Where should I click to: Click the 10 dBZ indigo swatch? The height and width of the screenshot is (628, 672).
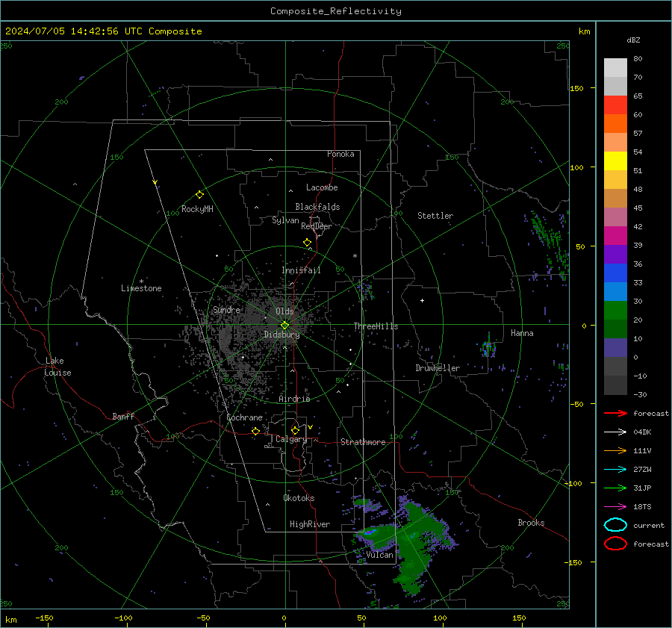tap(615, 348)
